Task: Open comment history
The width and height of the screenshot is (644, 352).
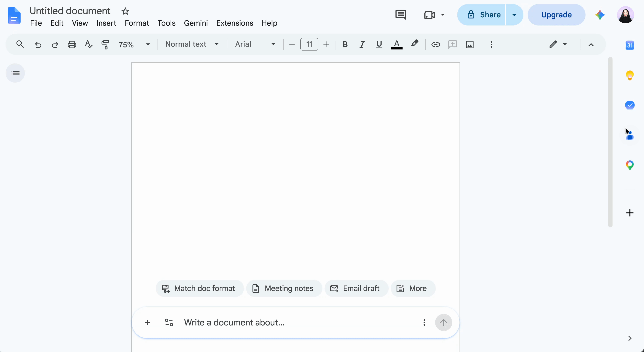Action: [400, 15]
